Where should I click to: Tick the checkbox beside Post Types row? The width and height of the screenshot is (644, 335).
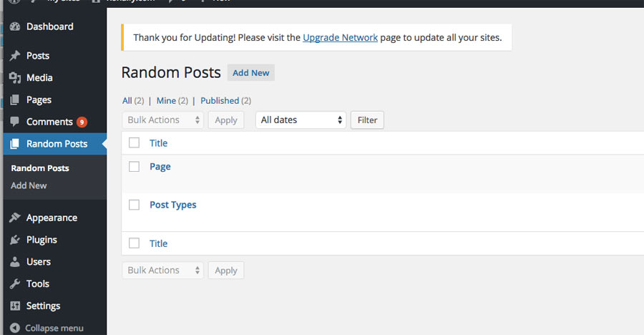(134, 205)
